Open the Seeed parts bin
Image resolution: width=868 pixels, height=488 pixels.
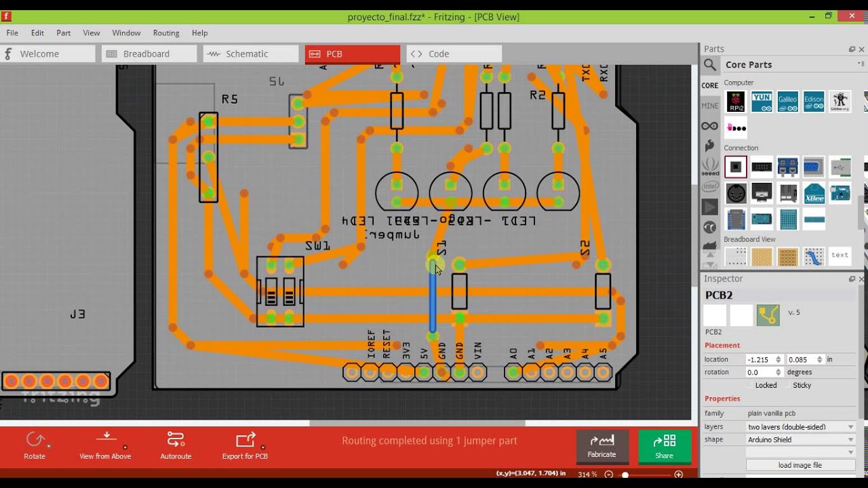point(710,166)
